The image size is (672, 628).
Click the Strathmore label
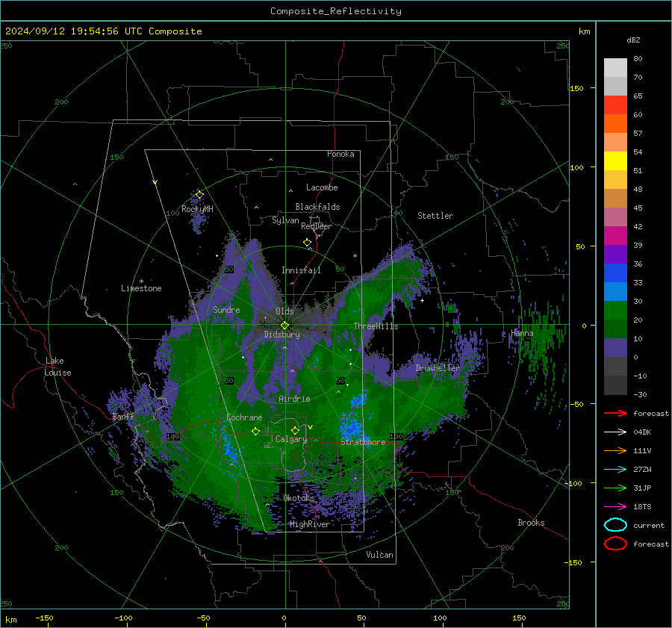(x=363, y=442)
